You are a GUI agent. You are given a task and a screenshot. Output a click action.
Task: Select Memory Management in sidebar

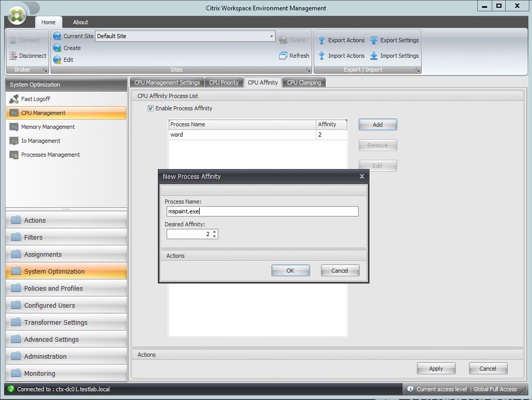pyautogui.click(x=66, y=127)
